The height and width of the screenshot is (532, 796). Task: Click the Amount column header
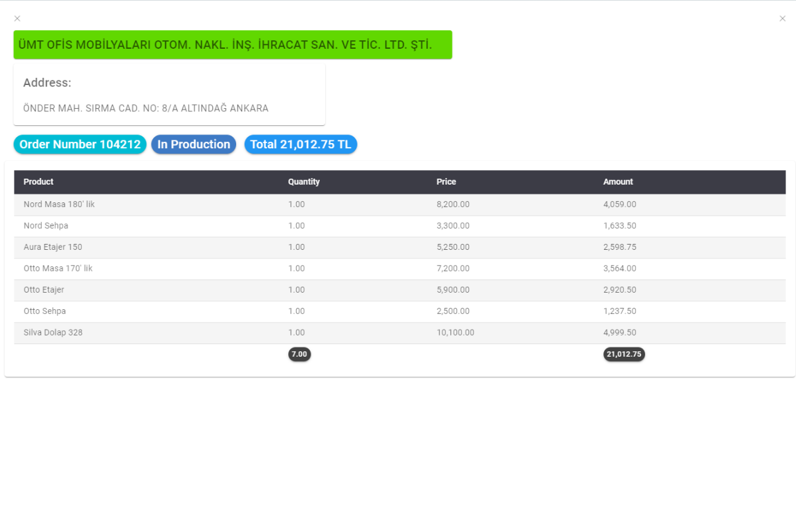[x=618, y=182]
